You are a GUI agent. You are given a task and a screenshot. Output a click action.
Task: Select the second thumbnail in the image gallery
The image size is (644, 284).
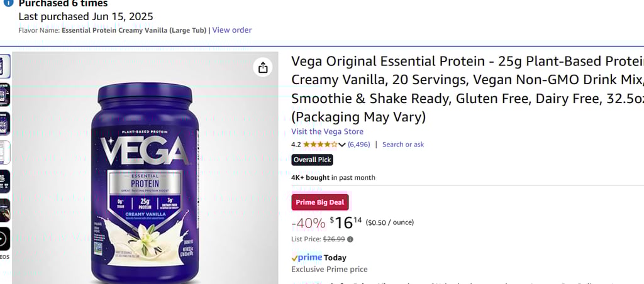tap(4, 94)
